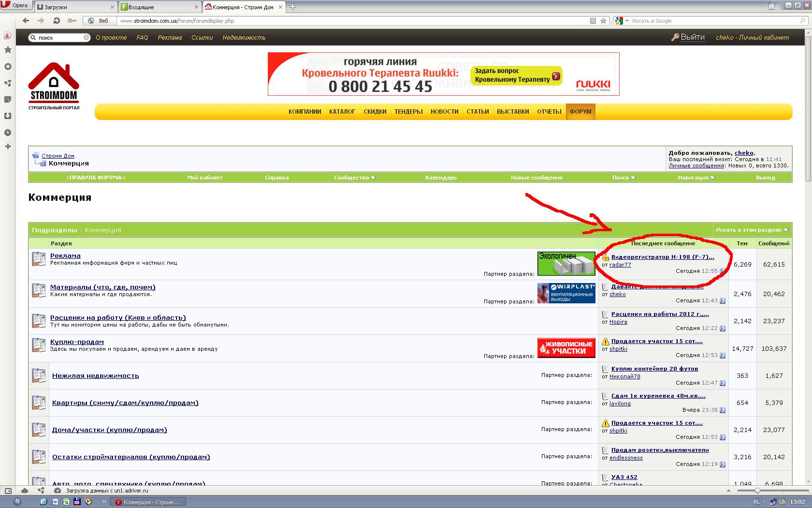
Task: Bookmark page with address bar star
Action: [x=603, y=21]
